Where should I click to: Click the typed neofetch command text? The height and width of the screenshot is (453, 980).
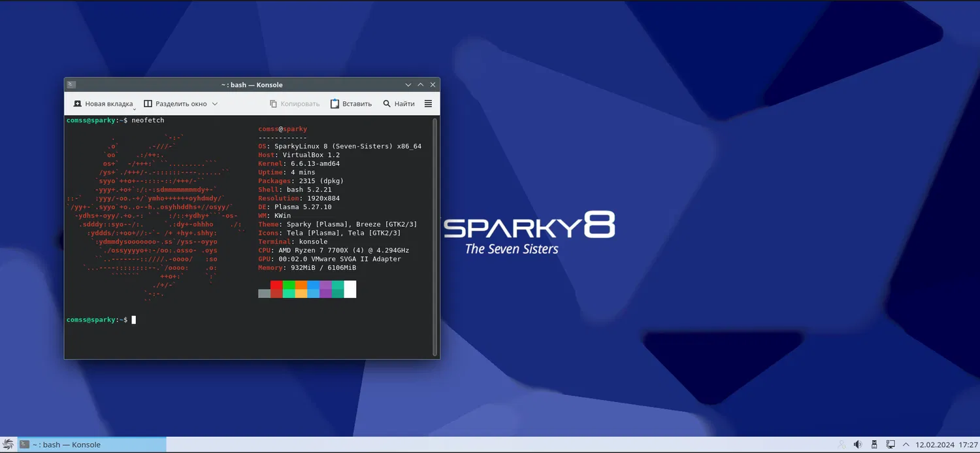[x=148, y=120]
